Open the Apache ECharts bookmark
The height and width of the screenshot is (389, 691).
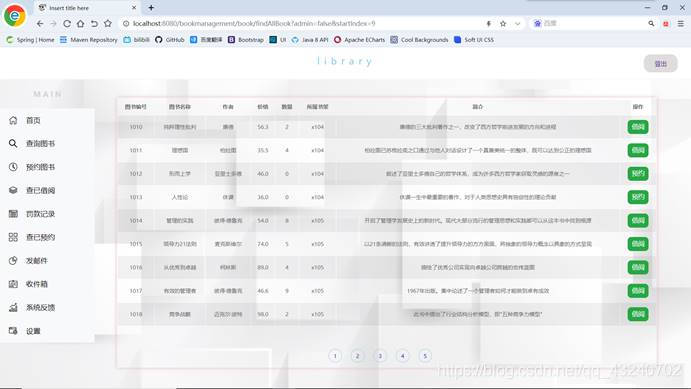(359, 40)
